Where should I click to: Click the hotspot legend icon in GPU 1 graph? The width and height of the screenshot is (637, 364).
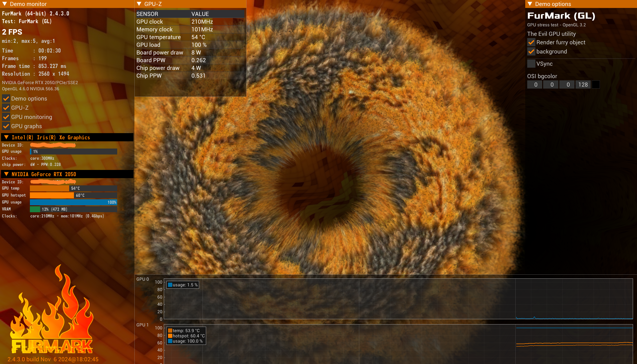click(x=170, y=336)
